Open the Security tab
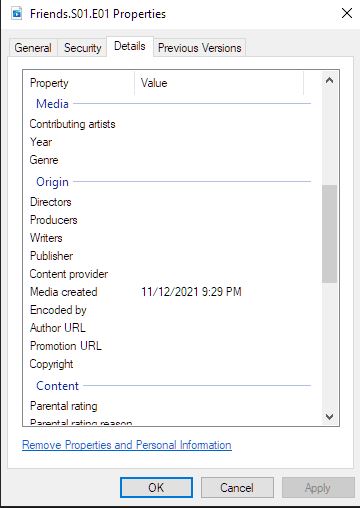The height and width of the screenshot is (508, 360). 82,48
